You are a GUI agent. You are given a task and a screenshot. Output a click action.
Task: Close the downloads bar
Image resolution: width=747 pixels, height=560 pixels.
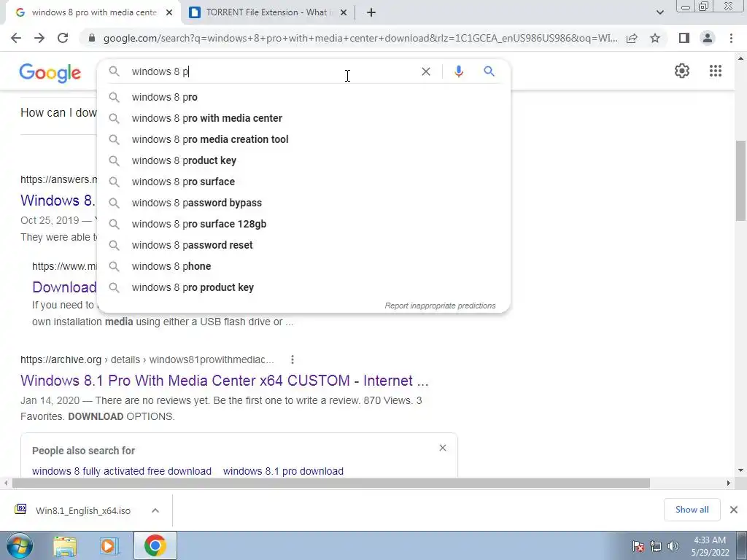(734, 510)
